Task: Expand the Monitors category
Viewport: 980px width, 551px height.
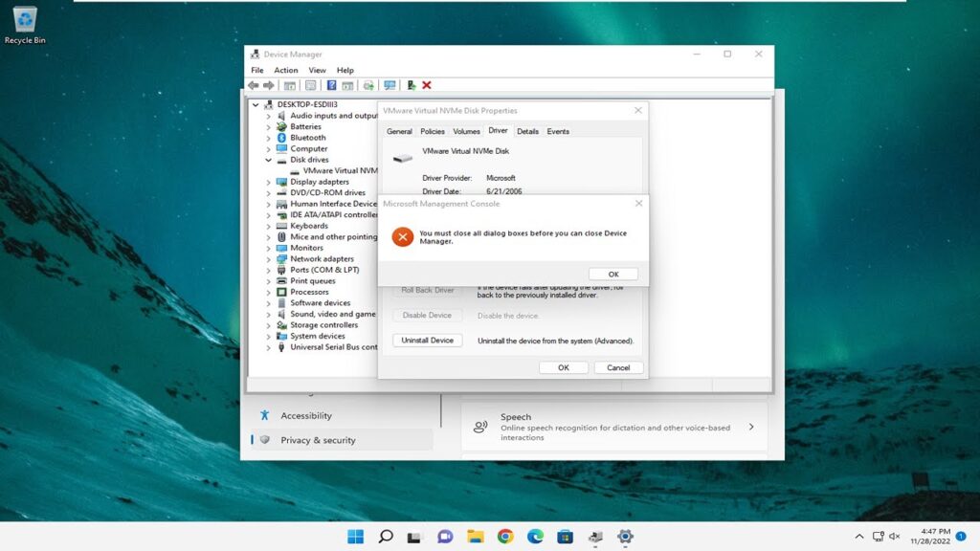Action: (x=268, y=248)
